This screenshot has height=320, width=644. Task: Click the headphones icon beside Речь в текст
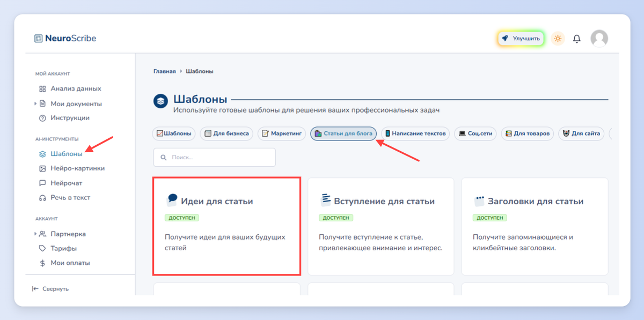(43, 198)
